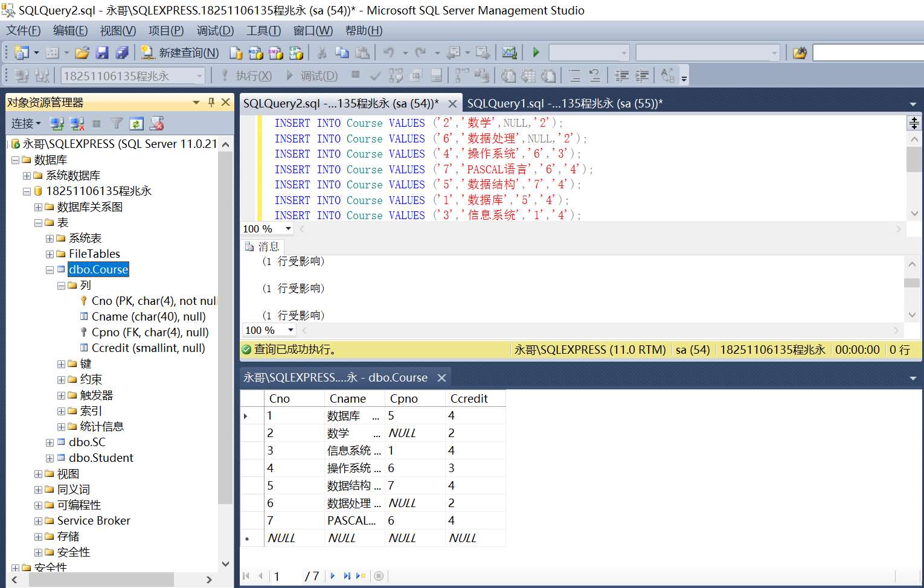The image size is (924, 588).
Task: Click the 调试(D) toolbar button
Action: coord(312,76)
